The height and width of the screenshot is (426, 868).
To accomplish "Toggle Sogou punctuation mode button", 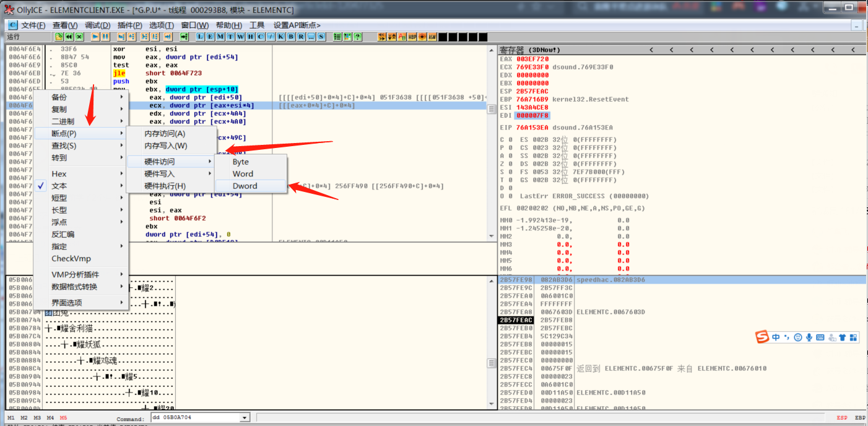I will 788,337.
